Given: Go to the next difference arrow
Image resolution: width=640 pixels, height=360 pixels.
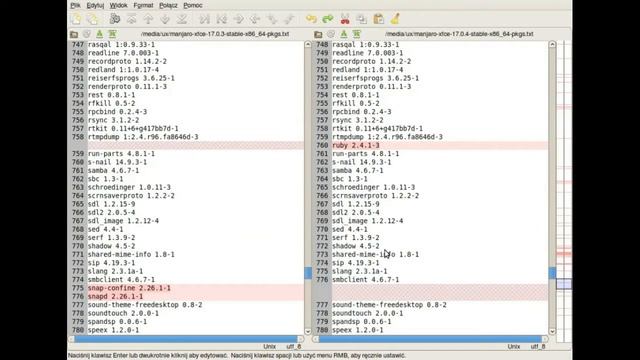Looking at the screenshot, I should [x=165, y=19].
